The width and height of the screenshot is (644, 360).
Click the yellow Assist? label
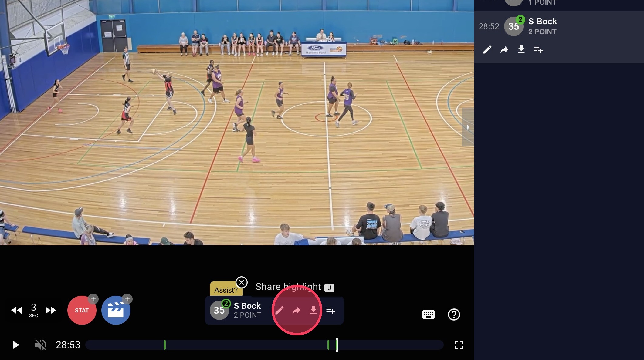click(x=226, y=290)
